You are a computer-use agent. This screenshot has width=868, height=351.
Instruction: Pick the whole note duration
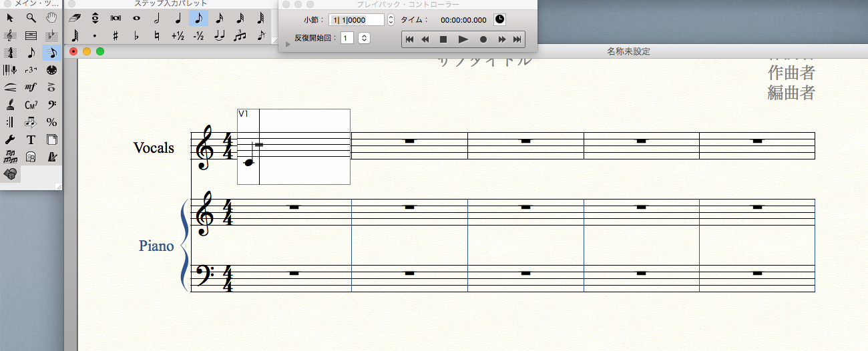click(x=136, y=18)
